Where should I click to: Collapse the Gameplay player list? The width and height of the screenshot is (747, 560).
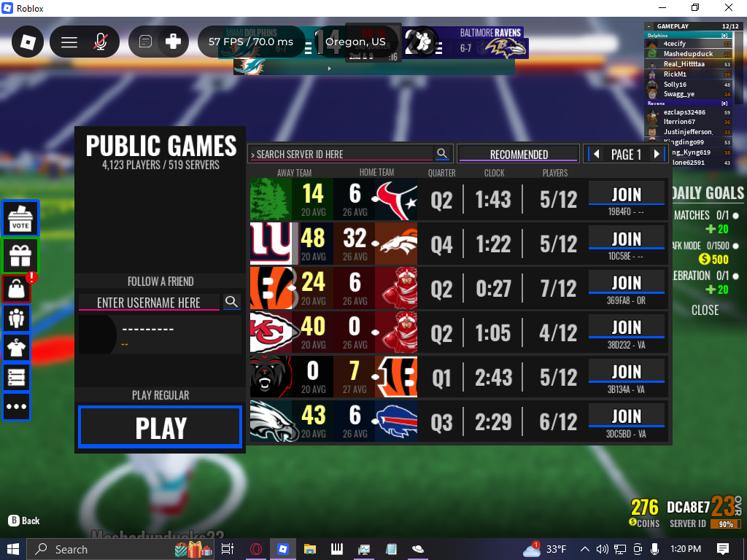[x=649, y=26]
